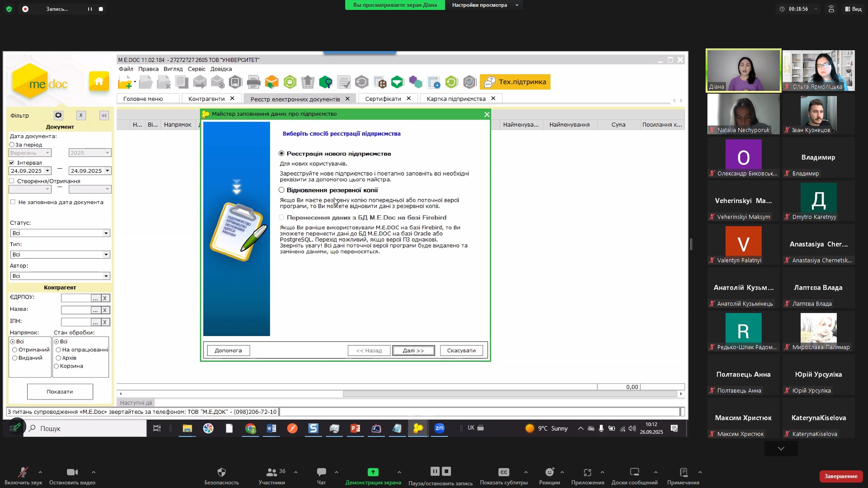Click the orange envelope import icon
The height and width of the screenshot is (488, 868).
click(271, 82)
